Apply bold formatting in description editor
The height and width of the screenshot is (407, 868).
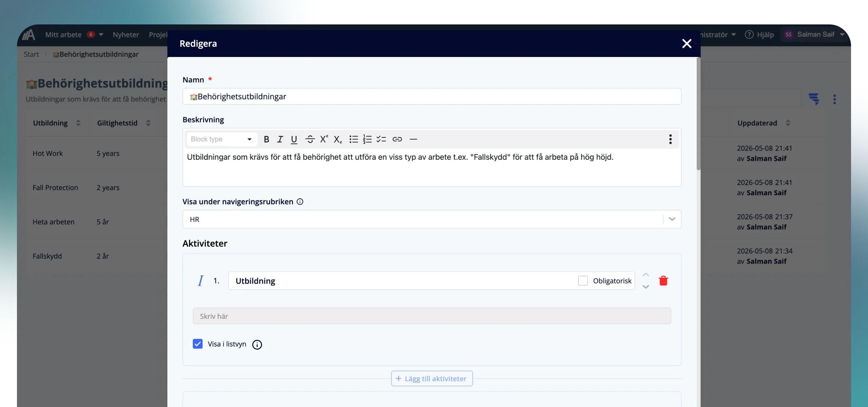click(267, 139)
